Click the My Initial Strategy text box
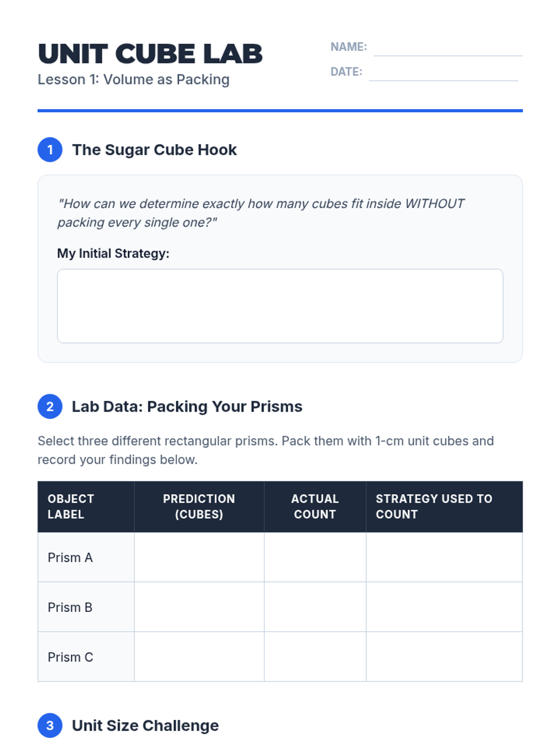The image size is (560, 747). pyautogui.click(x=280, y=306)
